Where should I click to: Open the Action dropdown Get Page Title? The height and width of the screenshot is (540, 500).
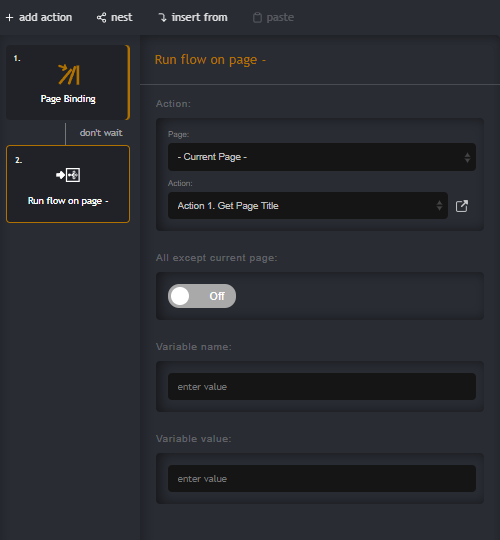(308, 206)
